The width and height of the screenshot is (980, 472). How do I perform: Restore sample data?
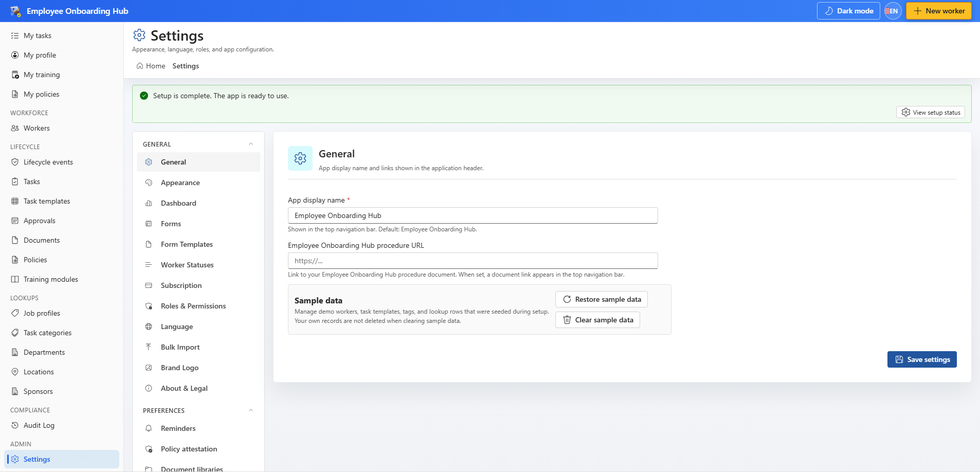[602, 299]
